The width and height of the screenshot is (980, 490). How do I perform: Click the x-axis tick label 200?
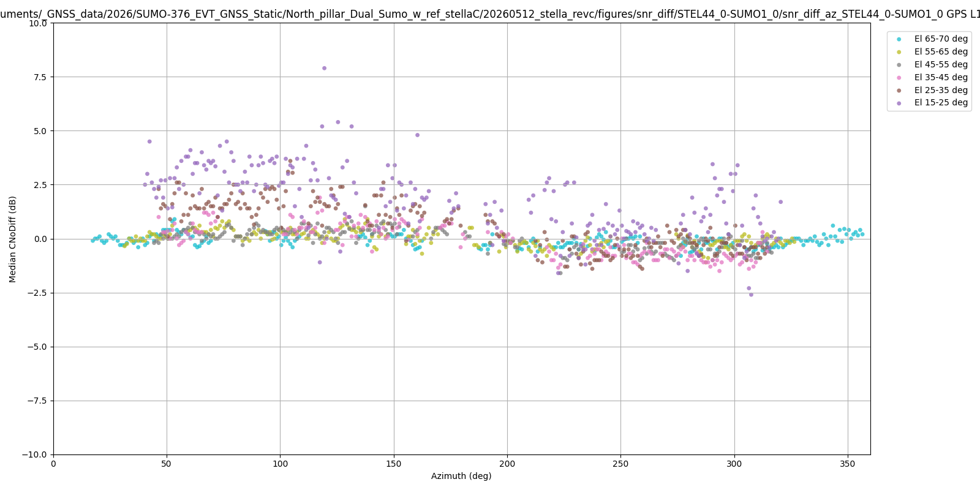coord(507,464)
